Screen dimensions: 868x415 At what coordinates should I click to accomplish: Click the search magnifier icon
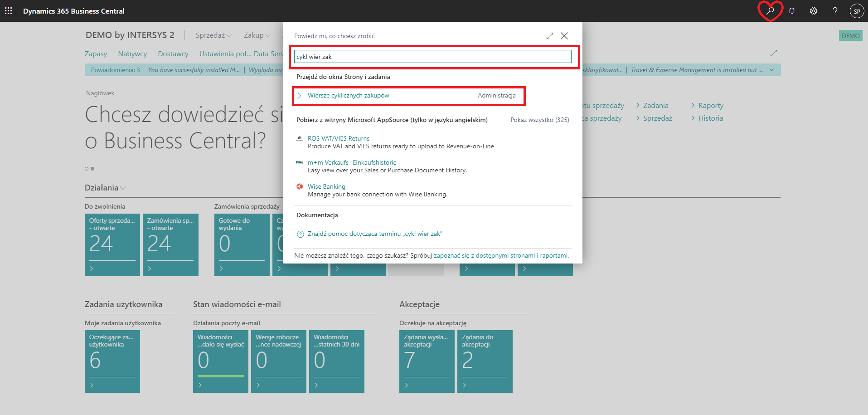pyautogui.click(x=770, y=11)
